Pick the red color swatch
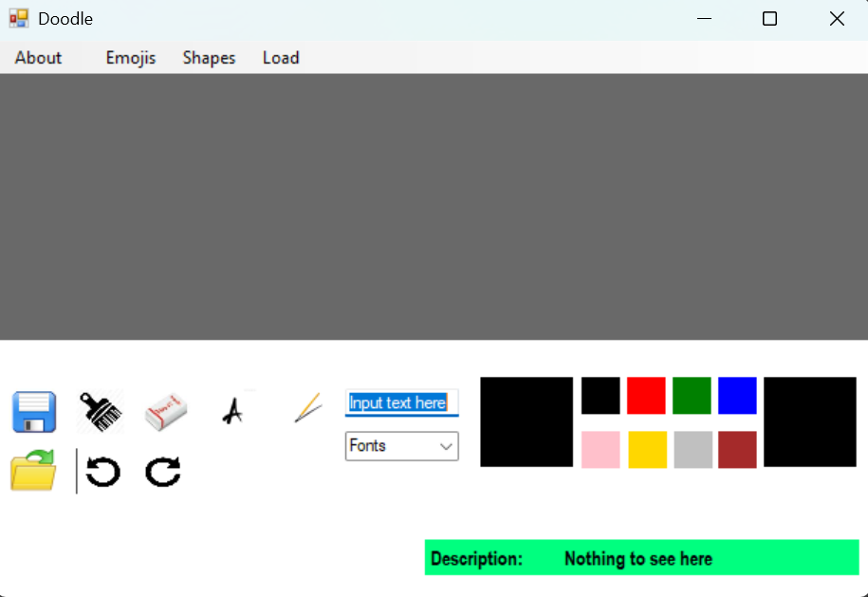 point(646,396)
